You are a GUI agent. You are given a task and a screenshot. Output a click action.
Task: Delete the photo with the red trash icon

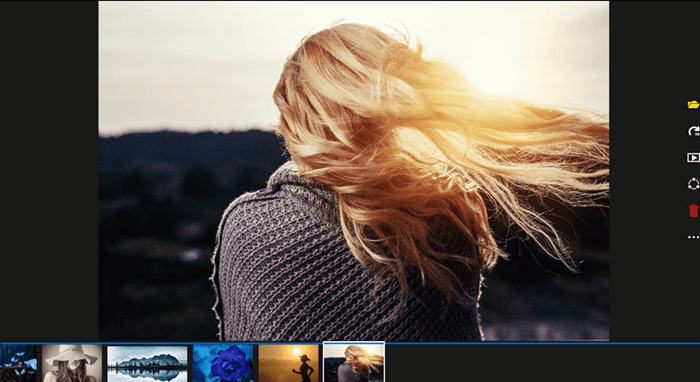pyautogui.click(x=693, y=211)
